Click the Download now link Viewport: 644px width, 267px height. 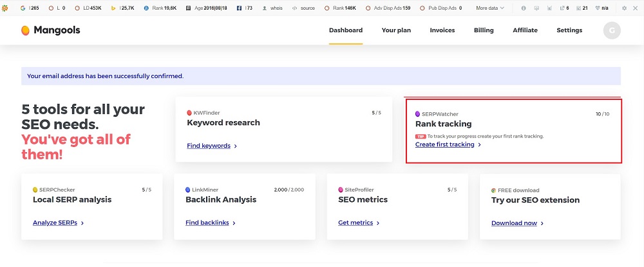(514, 223)
